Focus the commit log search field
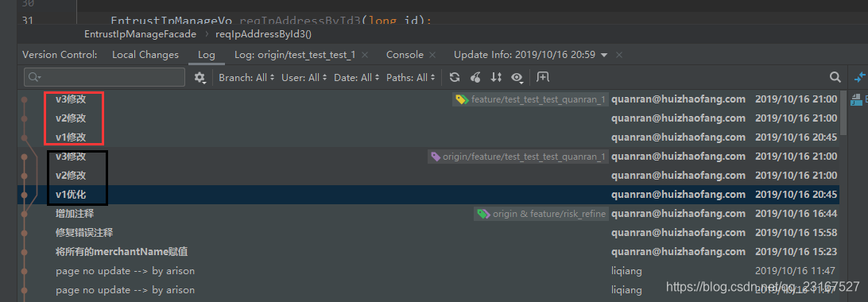Viewport: 868px width, 302px height. 105,77
